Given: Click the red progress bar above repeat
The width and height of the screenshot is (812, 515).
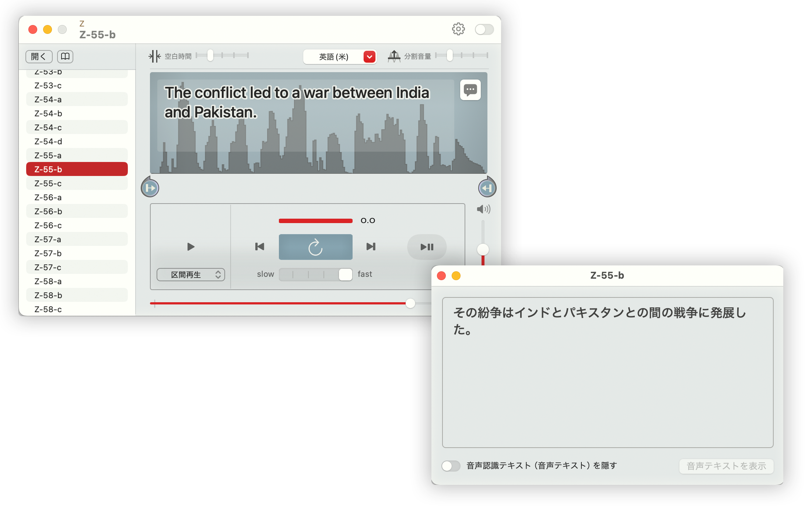Looking at the screenshot, I should pos(316,221).
